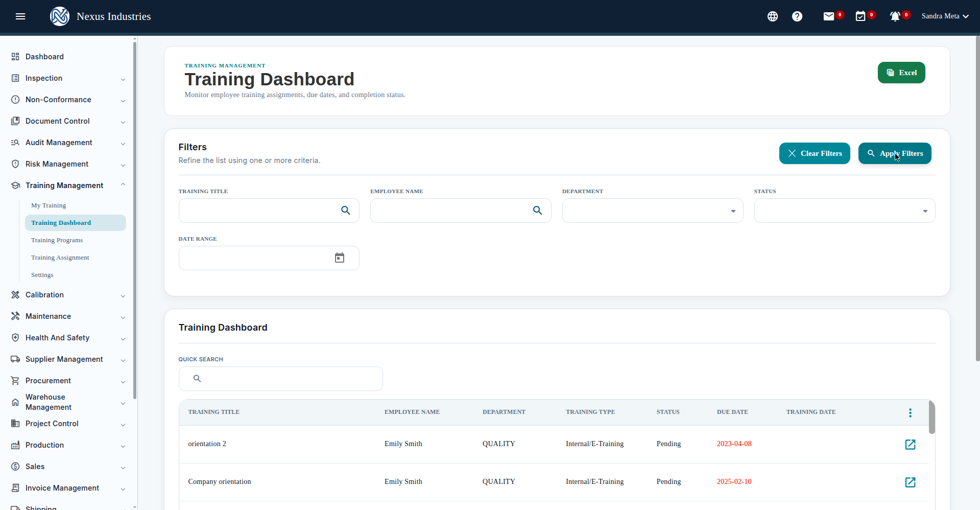Expand the Risk Management section
The height and width of the screenshot is (510, 980).
tap(68, 164)
